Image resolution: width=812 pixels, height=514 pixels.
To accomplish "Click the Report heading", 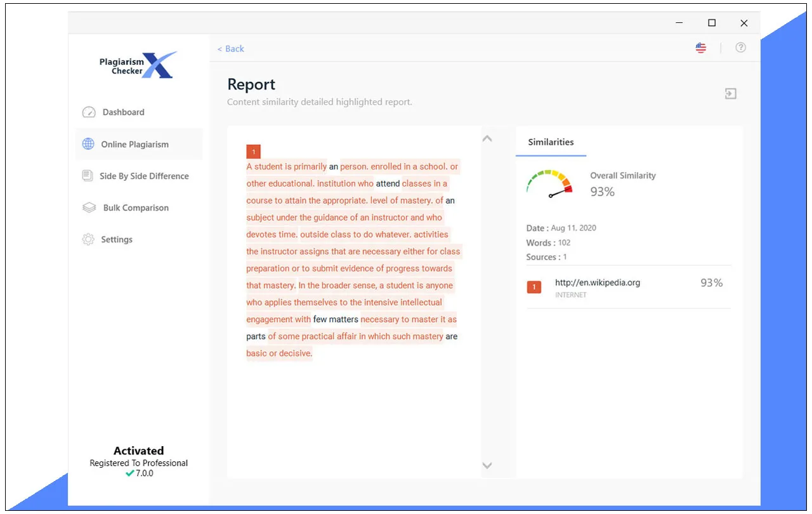I will [251, 84].
